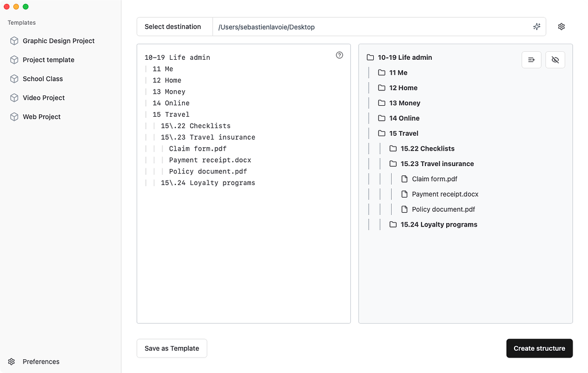Screen dimensions: 588x373
Task: Click the document icon next to Policy document.pdf
Action: pos(405,209)
